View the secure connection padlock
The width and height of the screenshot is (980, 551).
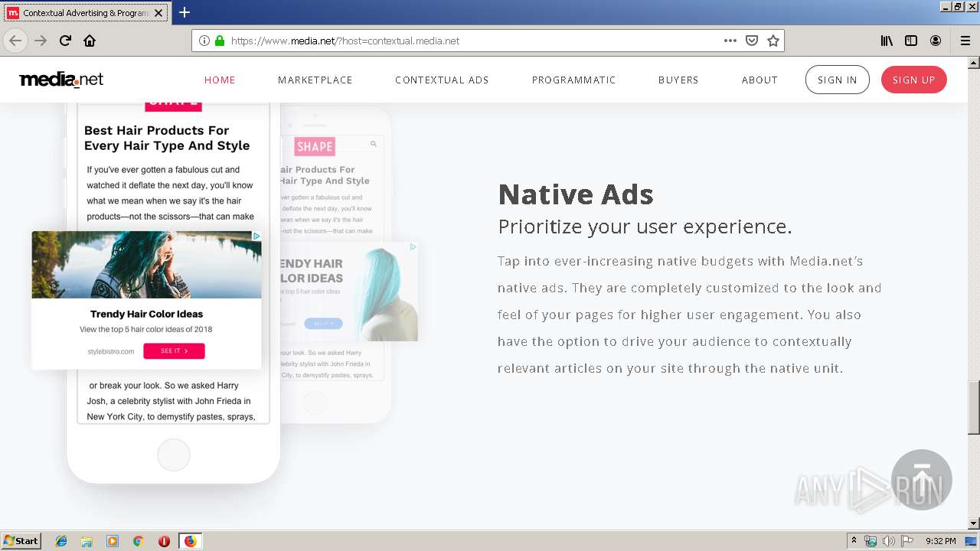click(x=220, y=41)
